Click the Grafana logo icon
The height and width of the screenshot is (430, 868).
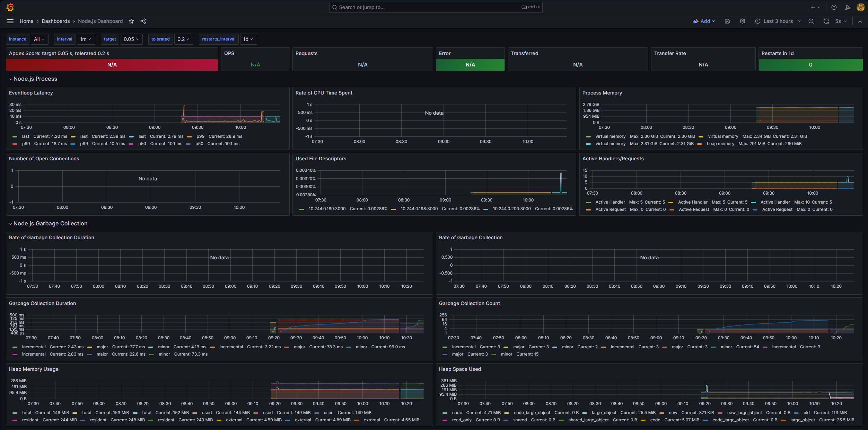pyautogui.click(x=10, y=7)
